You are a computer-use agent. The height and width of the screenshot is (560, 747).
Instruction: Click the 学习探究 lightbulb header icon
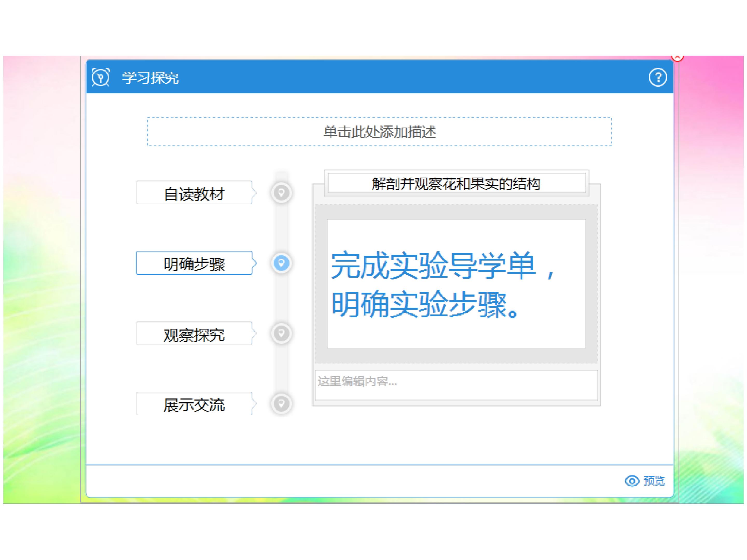click(101, 77)
